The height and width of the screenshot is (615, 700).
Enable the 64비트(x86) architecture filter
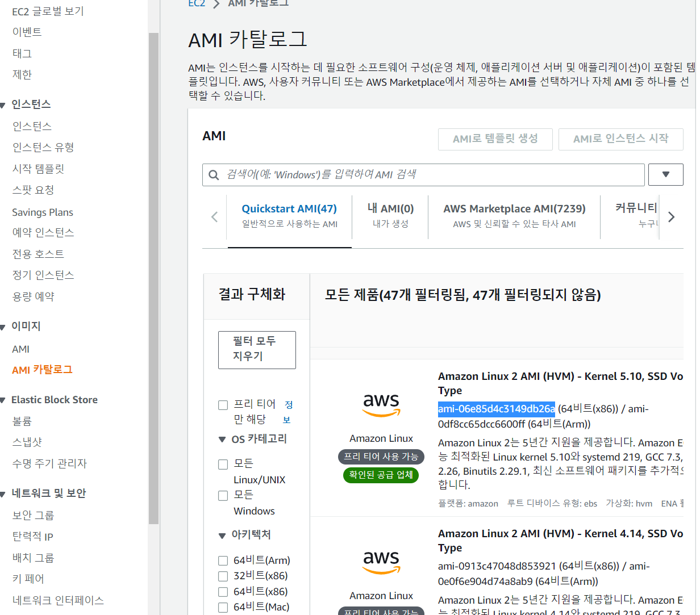(223, 592)
